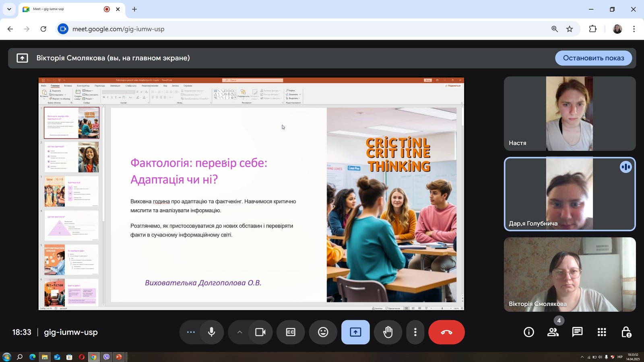644x362 pixels.
Task: Close the Meet – gig-iumw-usp tab
Action: (118, 9)
